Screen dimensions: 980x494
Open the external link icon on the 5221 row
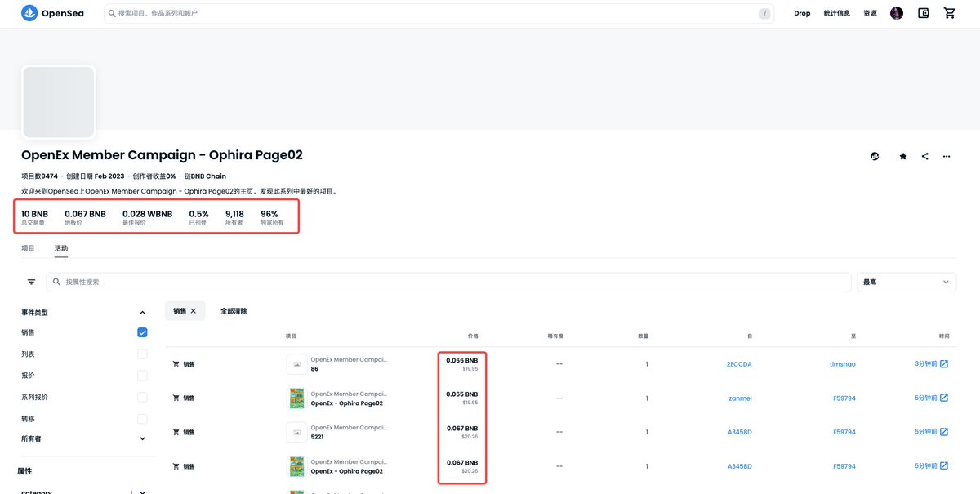click(x=944, y=432)
